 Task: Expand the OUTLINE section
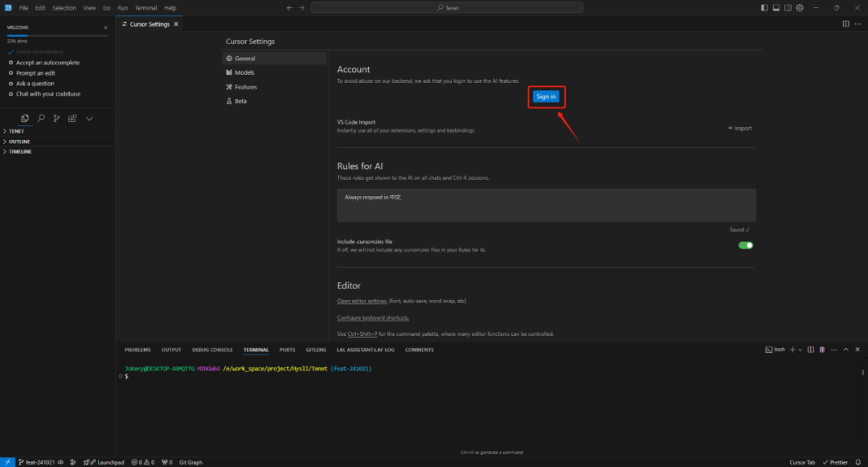tap(18, 141)
